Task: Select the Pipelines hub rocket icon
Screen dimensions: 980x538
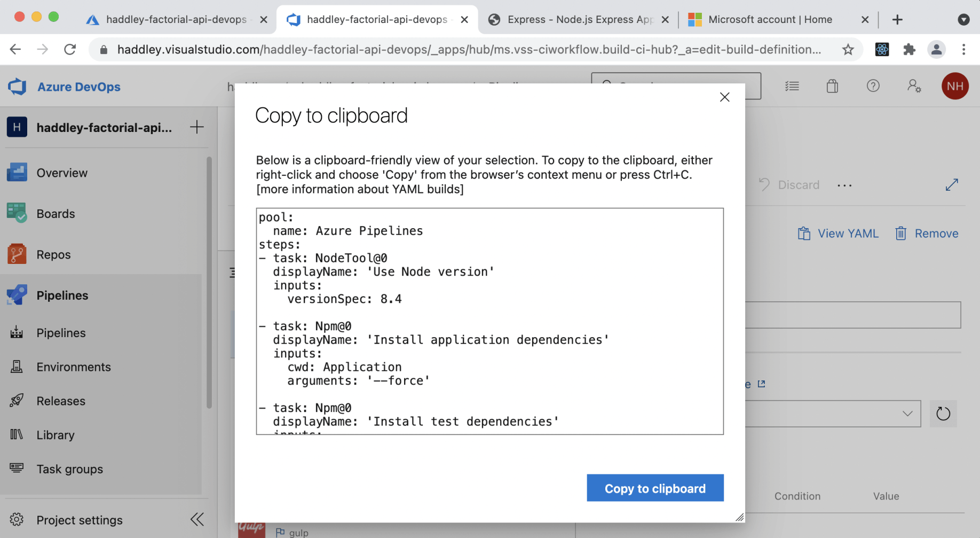Action: pos(17,295)
